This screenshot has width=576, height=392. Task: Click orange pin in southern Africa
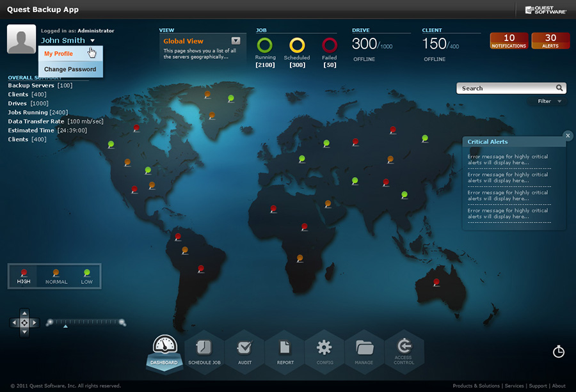tap(300, 258)
